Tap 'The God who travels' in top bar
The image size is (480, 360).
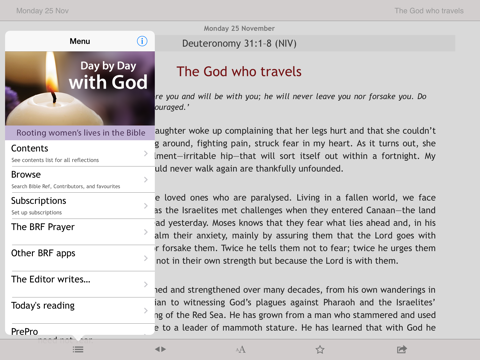pyautogui.click(x=429, y=11)
